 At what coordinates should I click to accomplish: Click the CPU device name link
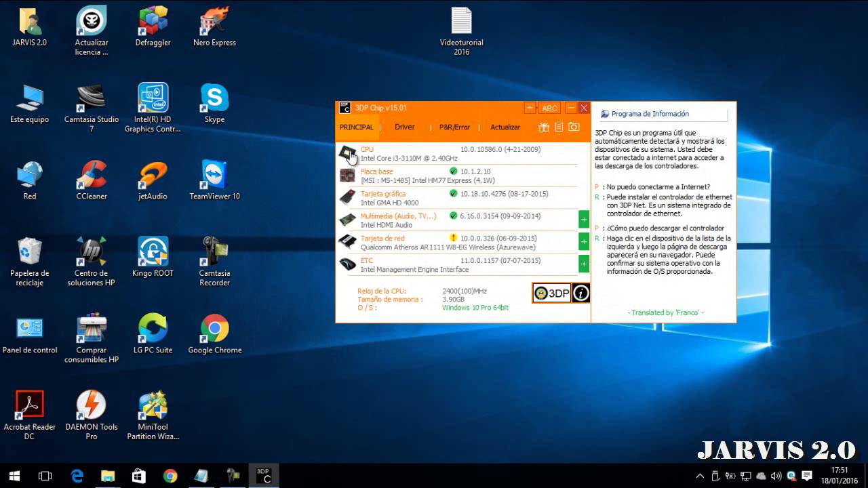367,149
